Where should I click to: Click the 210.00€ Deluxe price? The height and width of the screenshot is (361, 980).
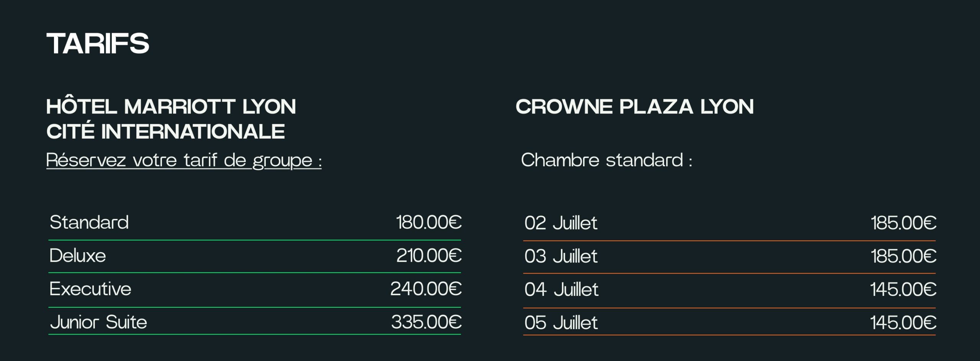429,256
